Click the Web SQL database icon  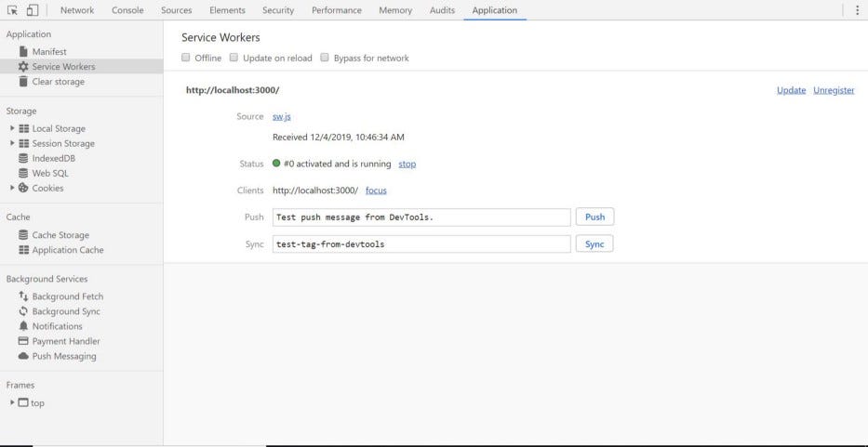point(23,173)
